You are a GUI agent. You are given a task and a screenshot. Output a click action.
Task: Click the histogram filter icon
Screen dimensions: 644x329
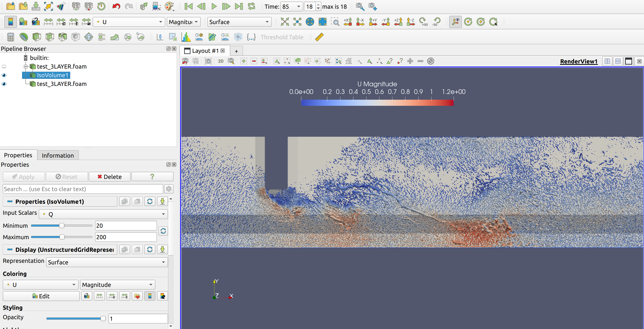[x=186, y=37]
